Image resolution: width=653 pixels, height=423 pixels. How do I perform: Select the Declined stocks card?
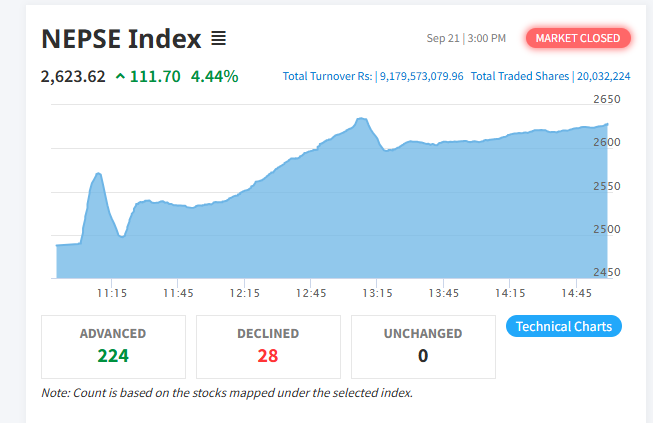267,346
